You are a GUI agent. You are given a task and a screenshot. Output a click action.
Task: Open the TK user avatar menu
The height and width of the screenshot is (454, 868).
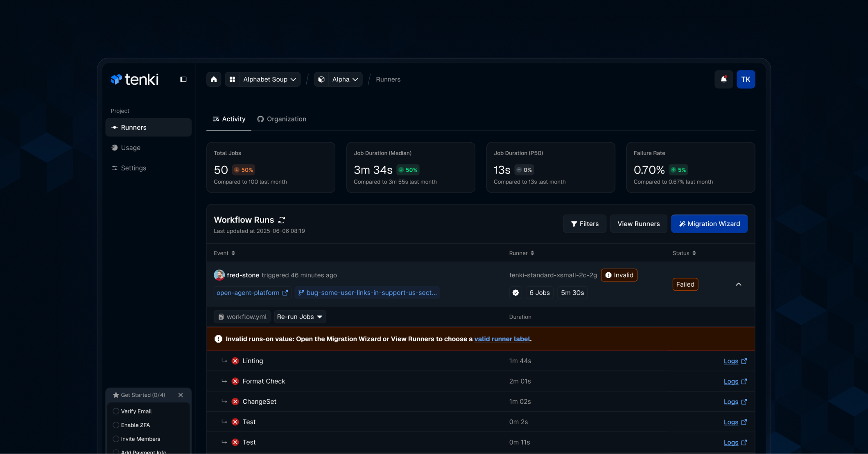746,79
